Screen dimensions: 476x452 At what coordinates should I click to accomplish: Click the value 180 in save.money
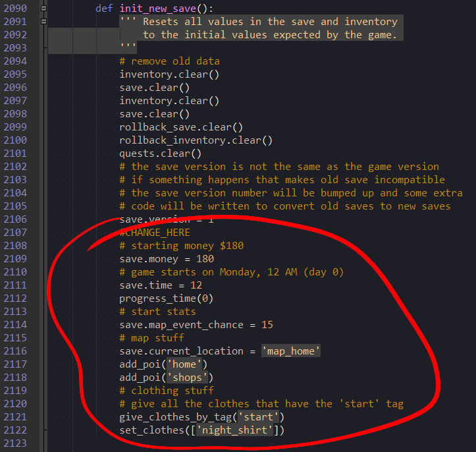click(205, 259)
